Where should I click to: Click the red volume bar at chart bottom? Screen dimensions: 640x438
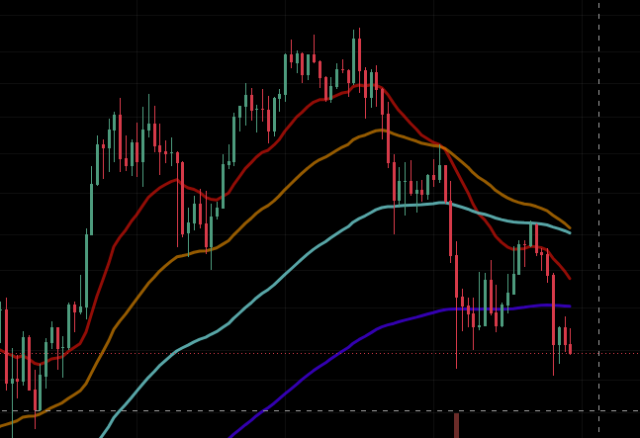[456, 425]
